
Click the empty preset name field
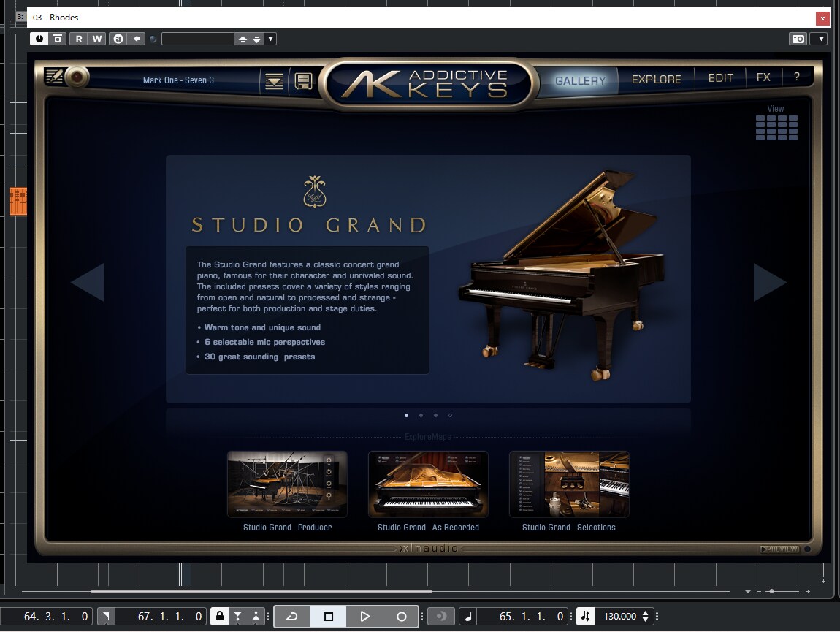(198, 39)
